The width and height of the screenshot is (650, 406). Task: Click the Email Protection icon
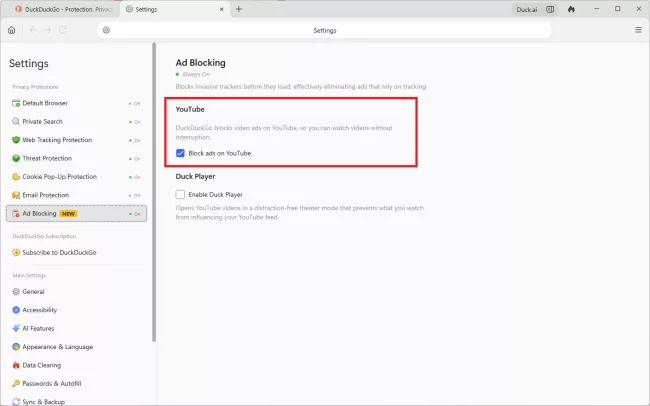(x=16, y=195)
